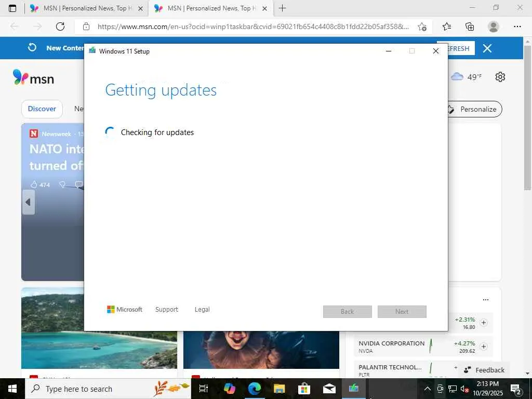Click the browser address bar URL
The width and height of the screenshot is (532, 399).
(x=253, y=26)
